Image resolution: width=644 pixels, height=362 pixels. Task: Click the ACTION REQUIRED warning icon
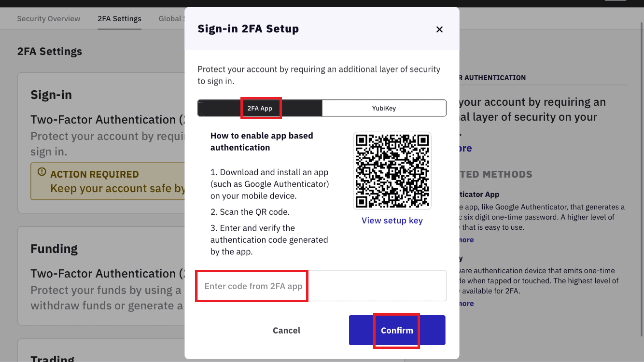pos(42,172)
